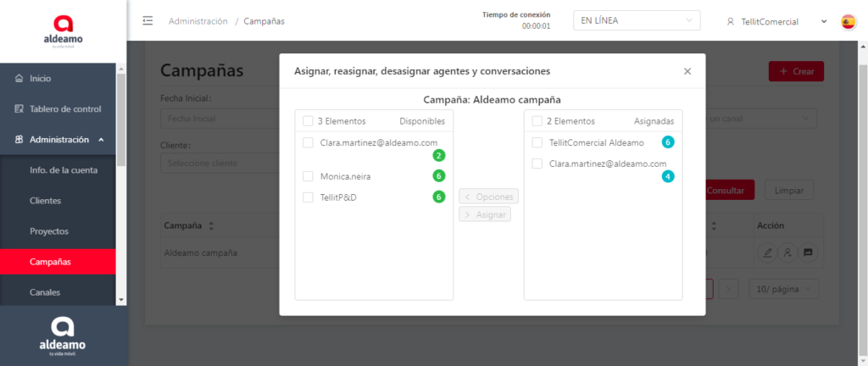This screenshot has width=868, height=366.
Task: Click the aldeamo logo at top left
Action: [63, 31]
